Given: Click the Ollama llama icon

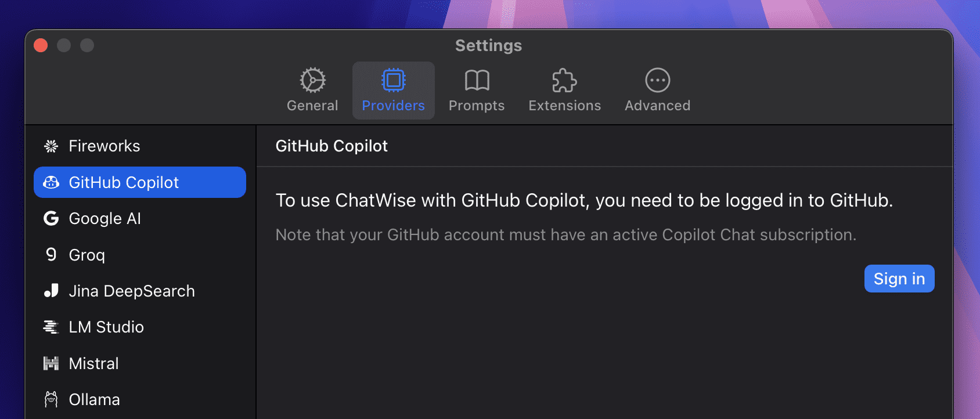Looking at the screenshot, I should click(x=51, y=400).
